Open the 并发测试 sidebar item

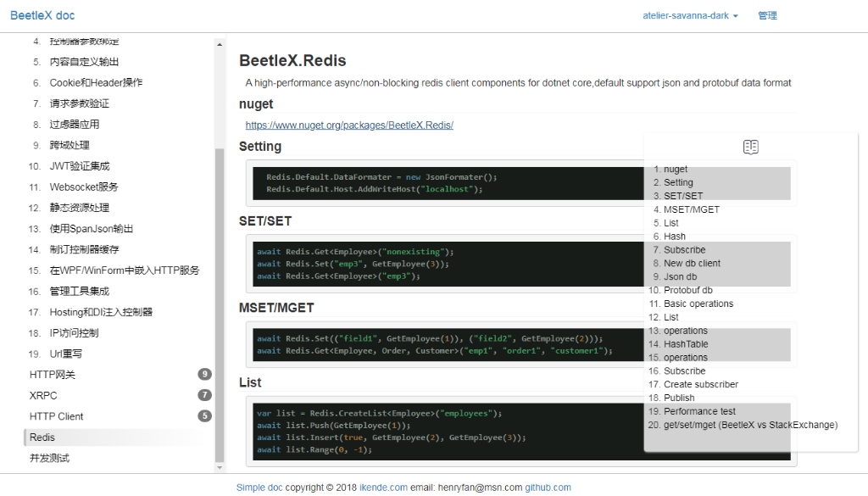pos(49,459)
